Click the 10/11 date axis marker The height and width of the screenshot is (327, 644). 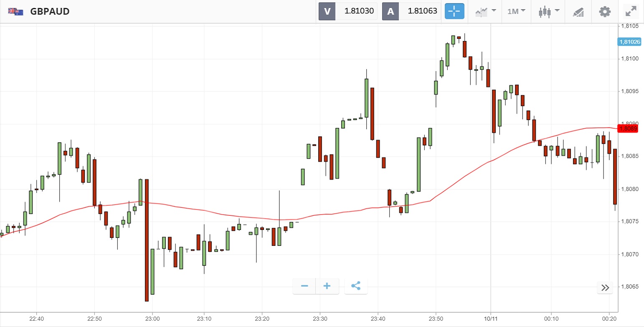pos(490,319)
